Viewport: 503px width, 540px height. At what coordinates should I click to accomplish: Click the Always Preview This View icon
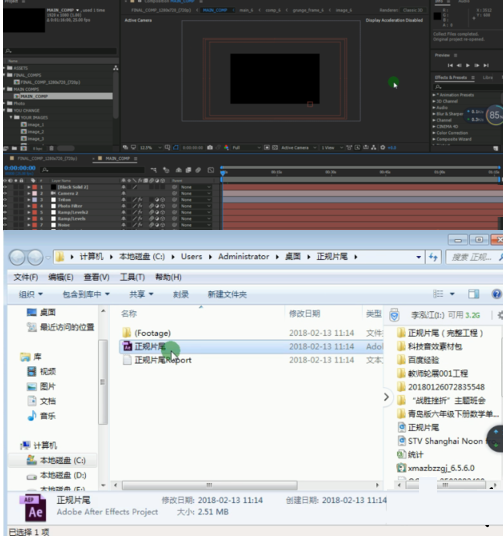pos(125,147)
